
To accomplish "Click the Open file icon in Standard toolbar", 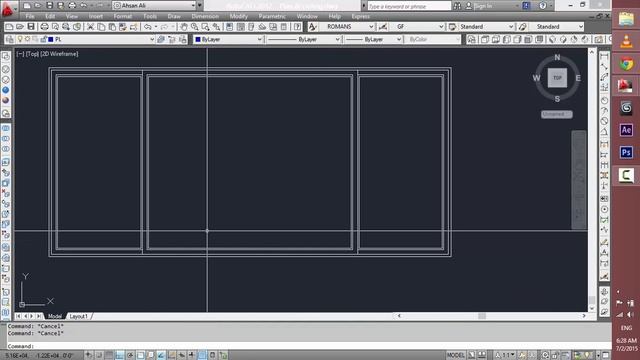I will tap(20, 27).
